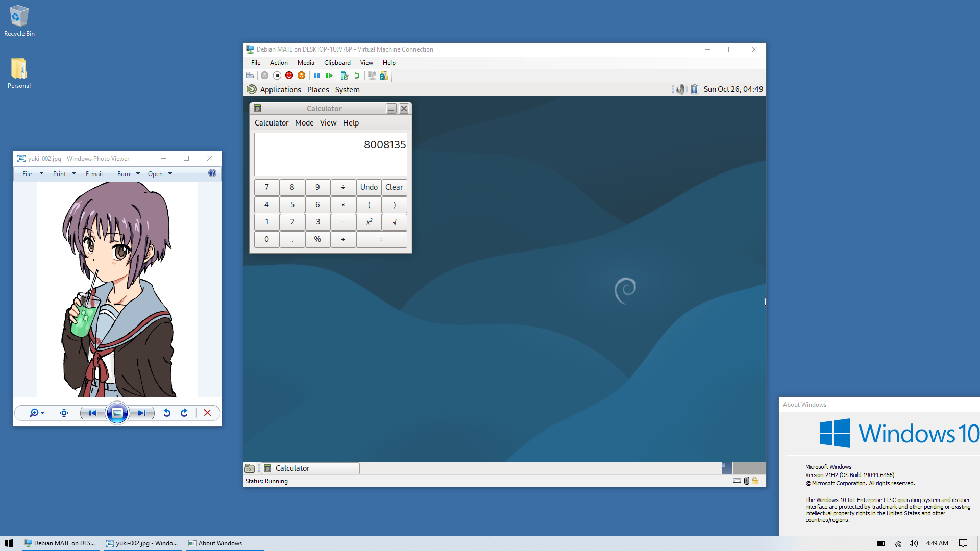
Task: Click the calculator display field
Action: coord(330,154)
